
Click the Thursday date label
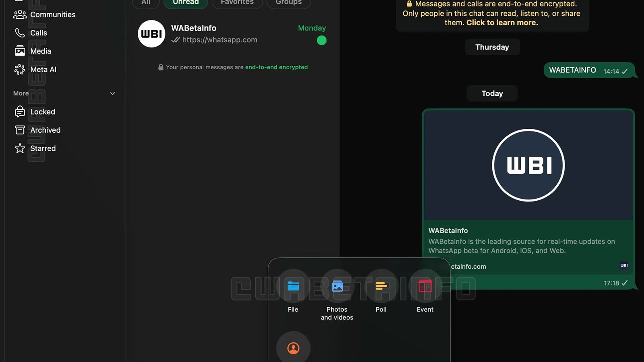tap(492, 47)
